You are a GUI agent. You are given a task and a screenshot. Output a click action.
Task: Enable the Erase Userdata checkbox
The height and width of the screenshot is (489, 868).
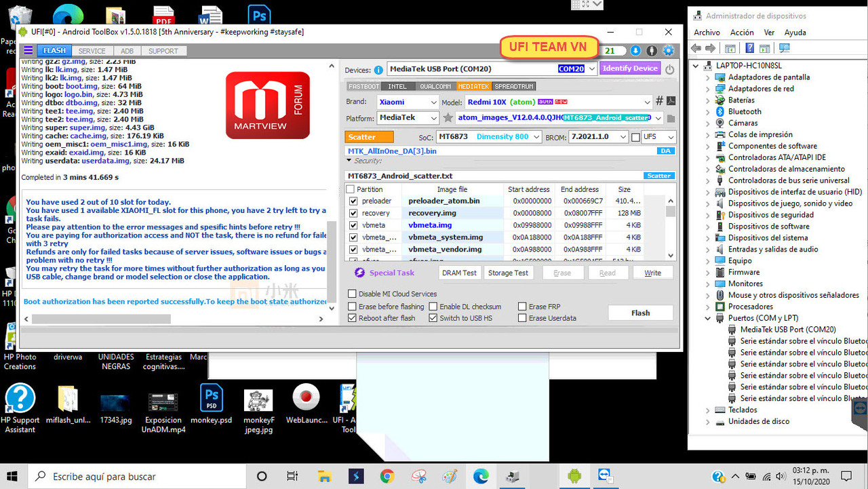pyautogui.click(x=522, y=318)
